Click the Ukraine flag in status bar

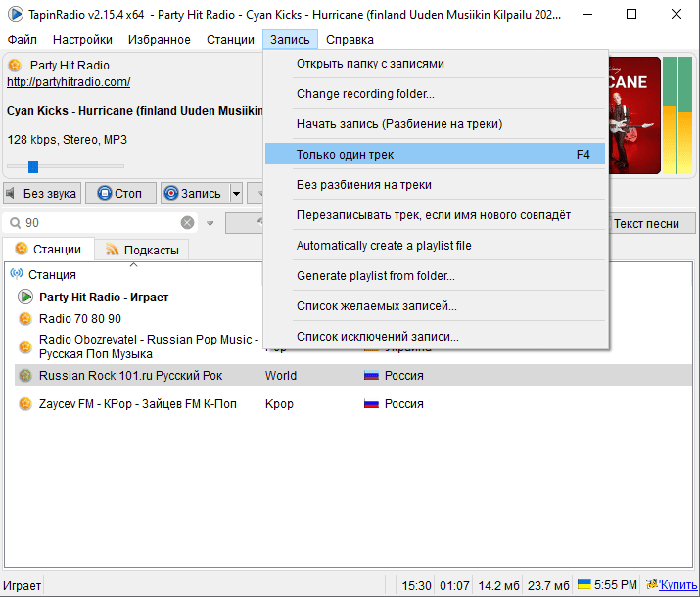(x=583, y=584)
